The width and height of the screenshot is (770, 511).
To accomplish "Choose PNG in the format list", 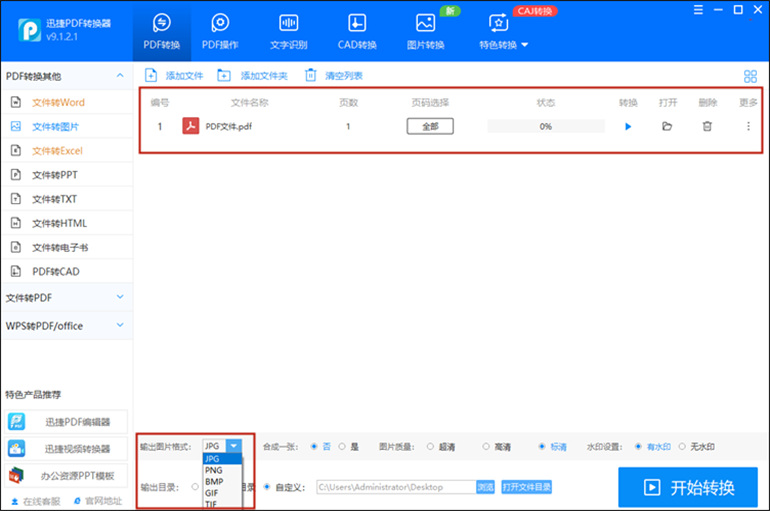I will (x=222, y=470).
